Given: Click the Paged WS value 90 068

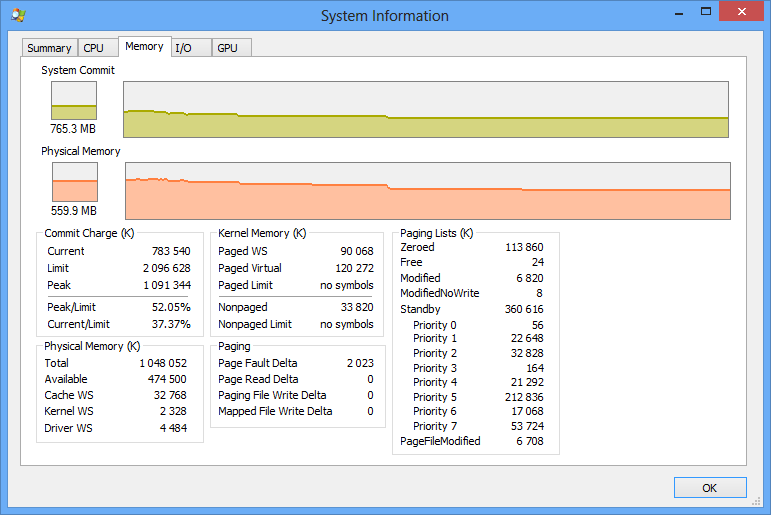Looking at the screenshot, I should [x=357, y=251].
